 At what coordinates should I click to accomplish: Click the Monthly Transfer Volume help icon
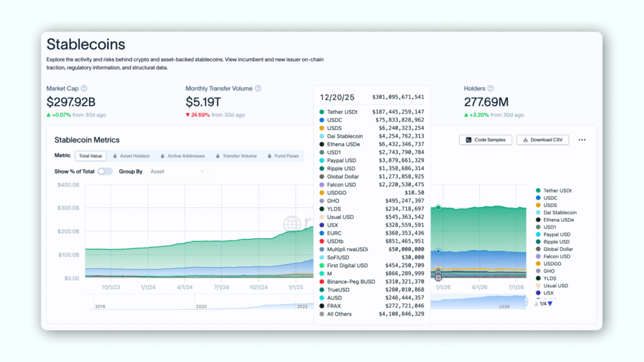tap(258, 88)
